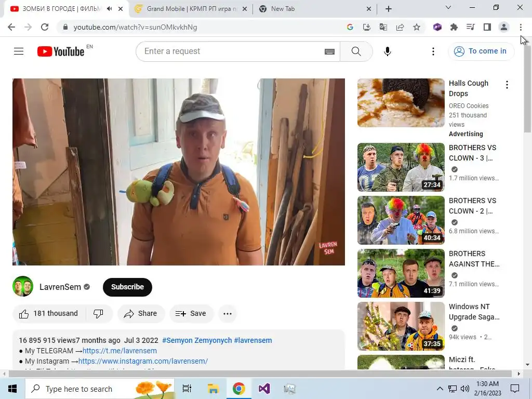This screenshot has height=399, width=532.
Task: Open the YouTube hamburger guide menu
Action: click(19, 51)
